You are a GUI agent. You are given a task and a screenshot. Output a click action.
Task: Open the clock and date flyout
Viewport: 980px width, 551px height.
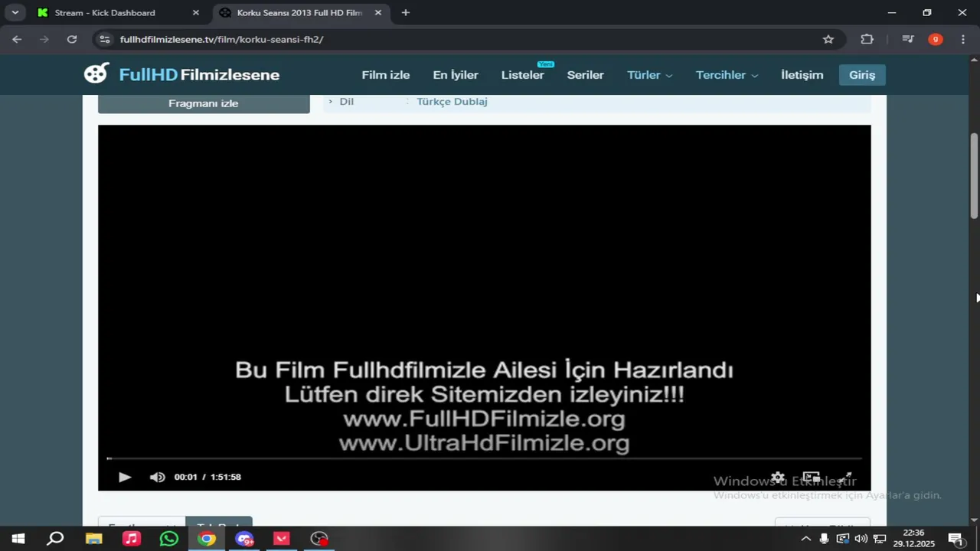pos(914,539)
